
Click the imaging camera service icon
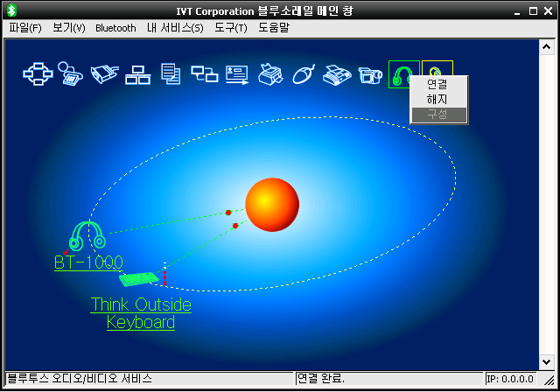pos(370,75)
